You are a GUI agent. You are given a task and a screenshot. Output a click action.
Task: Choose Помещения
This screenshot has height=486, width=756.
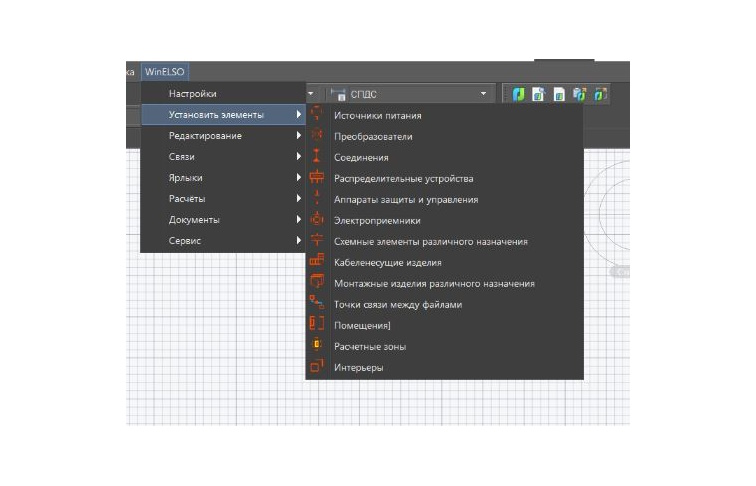pyautogui.click(x=445, y=325)
